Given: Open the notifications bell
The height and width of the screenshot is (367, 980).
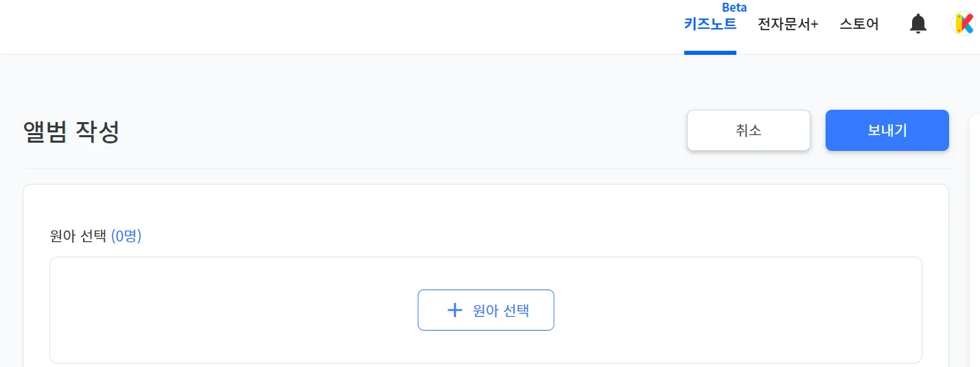Looking at the screenshot, I should tap(918, 24).
